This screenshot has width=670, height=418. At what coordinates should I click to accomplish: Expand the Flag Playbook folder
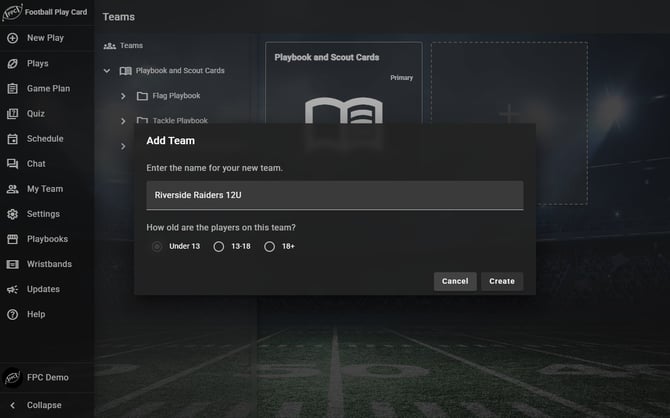click(x=123, y=96)
